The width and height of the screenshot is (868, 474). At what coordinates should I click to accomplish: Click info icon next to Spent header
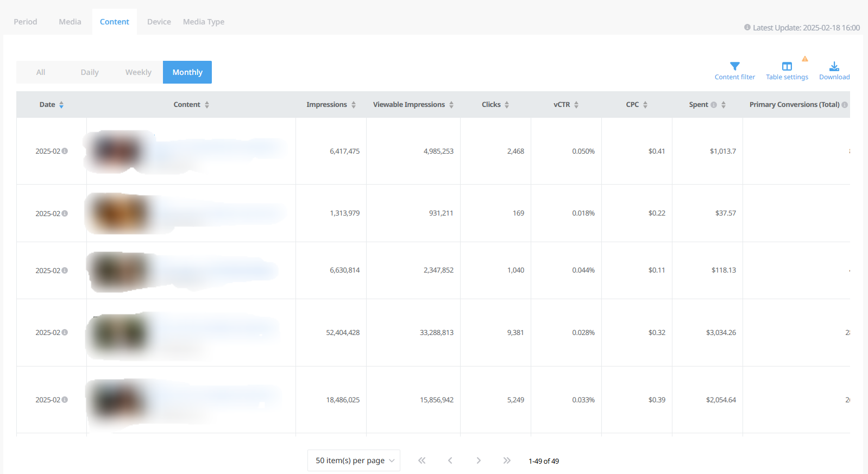coord(714,105)
